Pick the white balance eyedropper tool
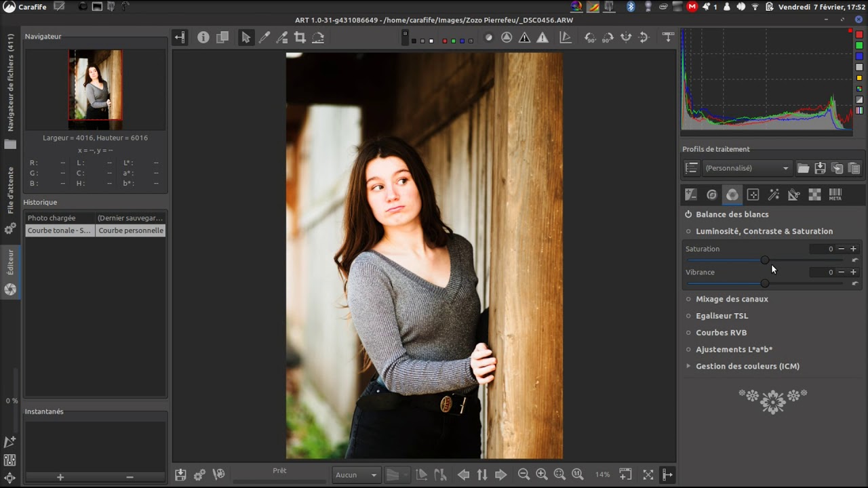Screen dimensions: 868x488 (264, 38)
